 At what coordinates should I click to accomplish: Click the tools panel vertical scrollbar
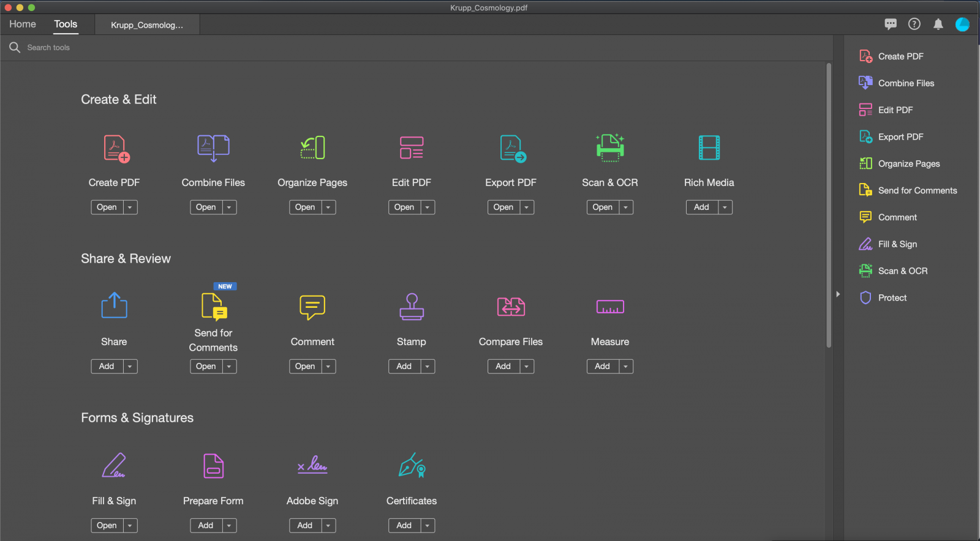(829, 205)
